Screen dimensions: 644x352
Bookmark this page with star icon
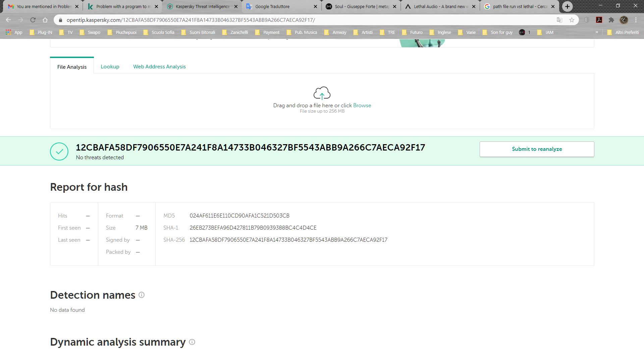point(572,20)
